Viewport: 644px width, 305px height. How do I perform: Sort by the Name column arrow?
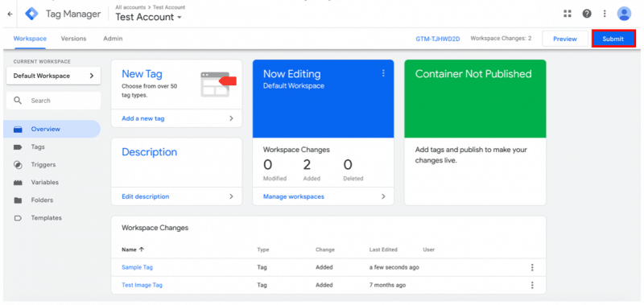(142, 249)
